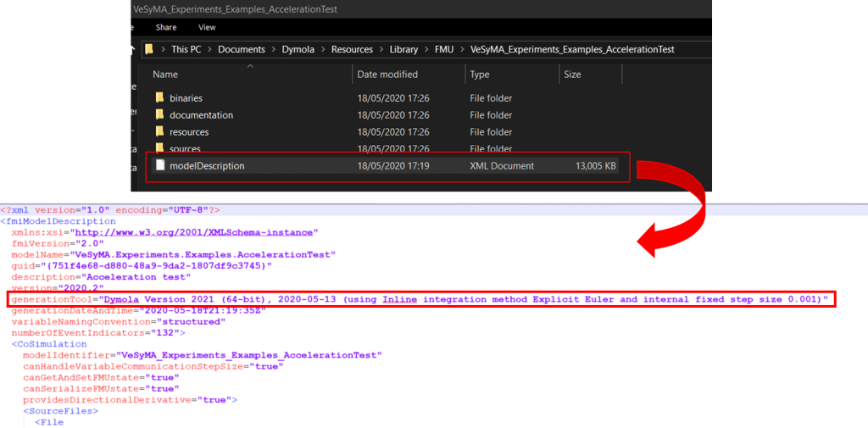This screenshot has height=428, width=868.
Task: Click the generationTool attribute line
Action: pyautogui.click(x=420, y=299)
